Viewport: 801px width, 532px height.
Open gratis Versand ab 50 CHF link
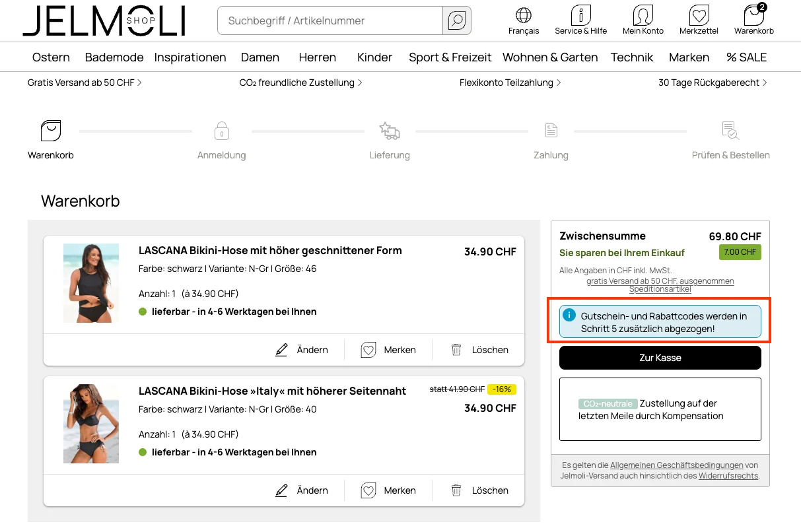(660, 285)
